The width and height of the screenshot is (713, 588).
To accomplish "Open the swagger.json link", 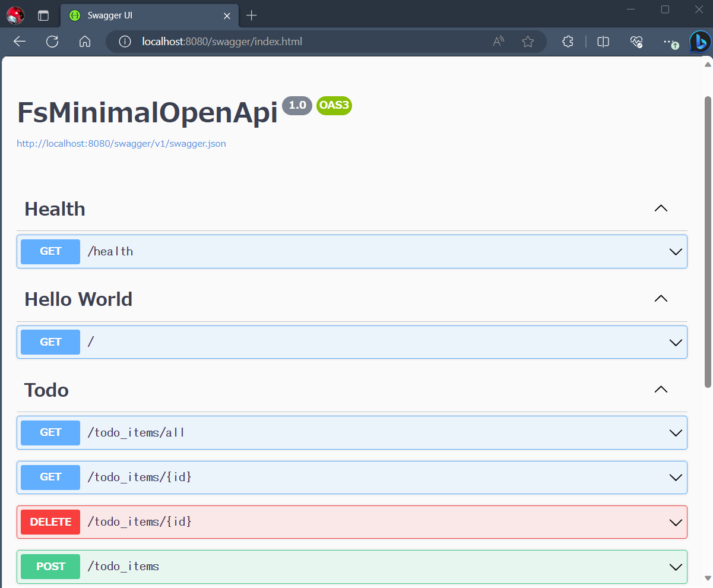I will click(x=121, y=144).
